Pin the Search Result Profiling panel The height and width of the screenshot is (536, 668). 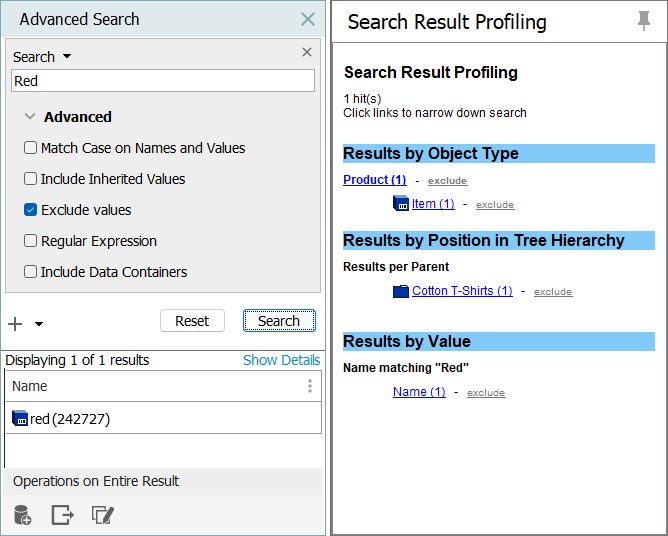tap(644, 22)
